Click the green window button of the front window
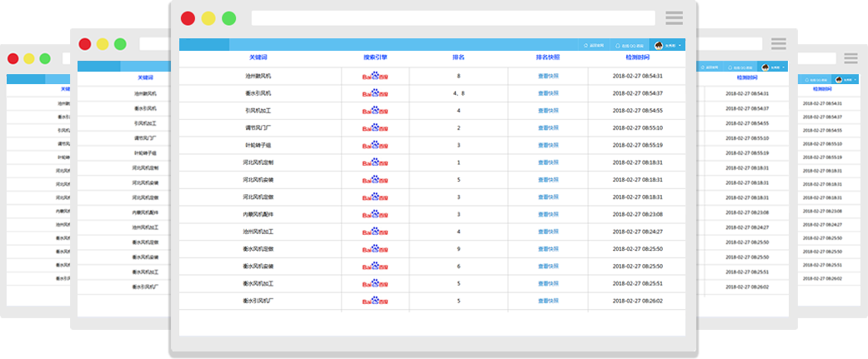The height and width of the screenshot is (359, 868). point(228,18)
